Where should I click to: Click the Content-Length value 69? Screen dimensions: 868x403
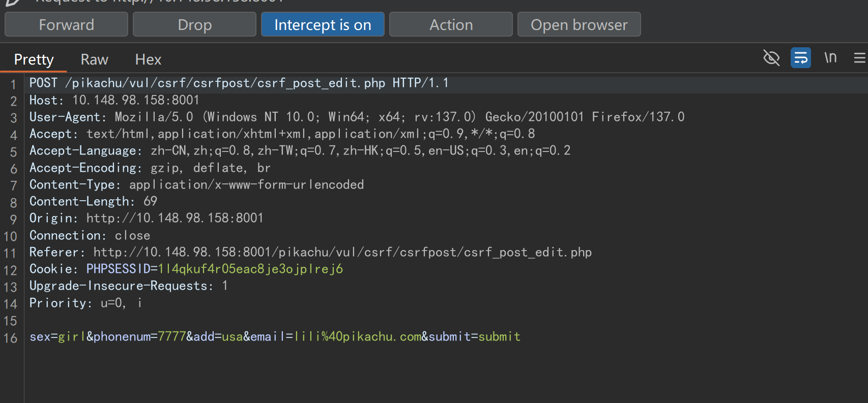[150, 201]
